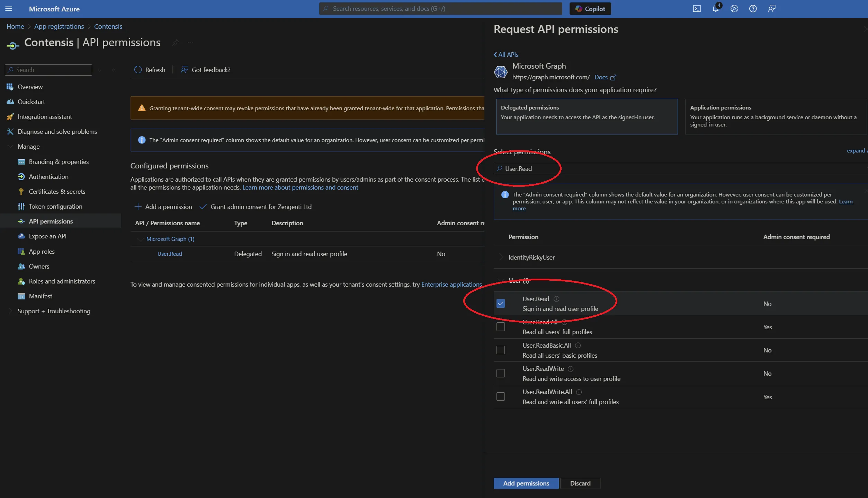Go back to All APIs
The image size is (868, 498).
(x=506, y=54)
